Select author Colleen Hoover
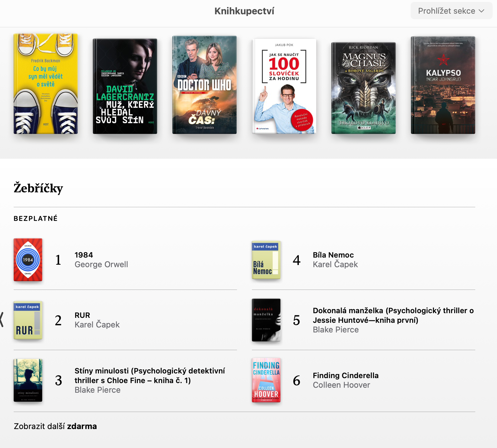This screenshot has height=448, width=497. click(341, 385)
